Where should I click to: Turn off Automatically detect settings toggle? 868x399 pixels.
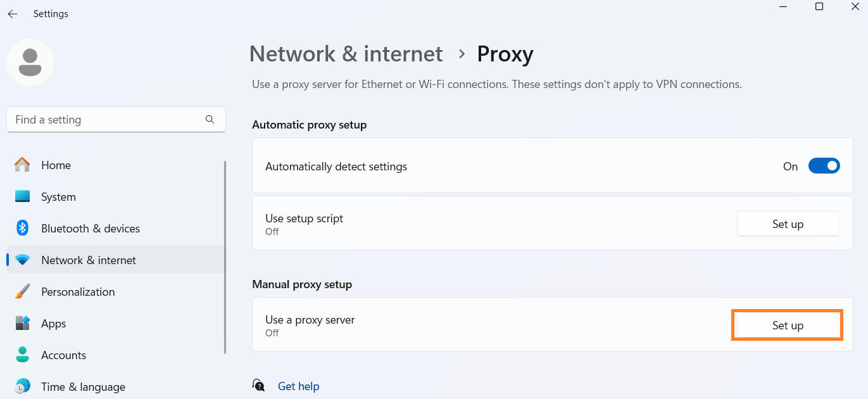click(x=824, y=167)
